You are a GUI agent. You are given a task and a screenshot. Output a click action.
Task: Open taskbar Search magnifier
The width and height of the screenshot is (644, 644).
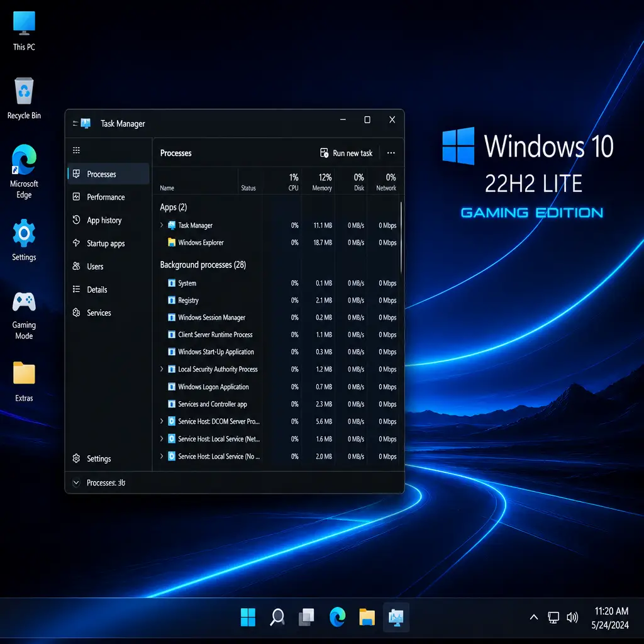tap(277, 617)
